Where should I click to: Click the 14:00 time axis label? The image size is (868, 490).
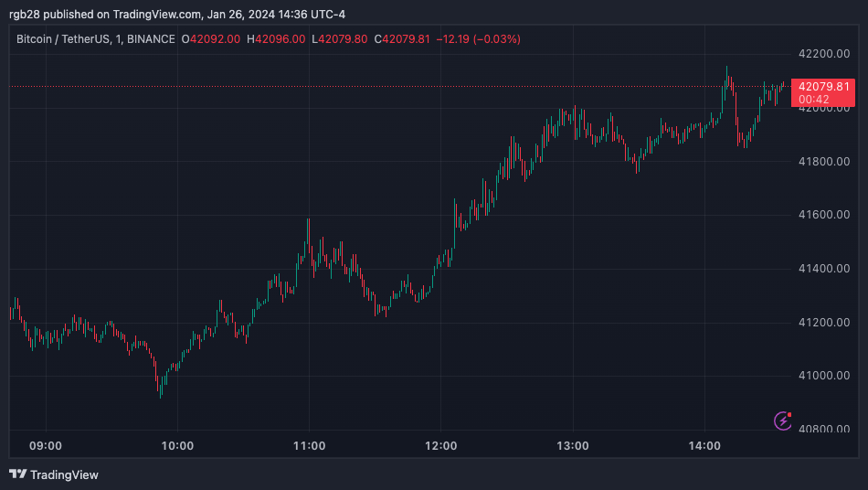705,446
